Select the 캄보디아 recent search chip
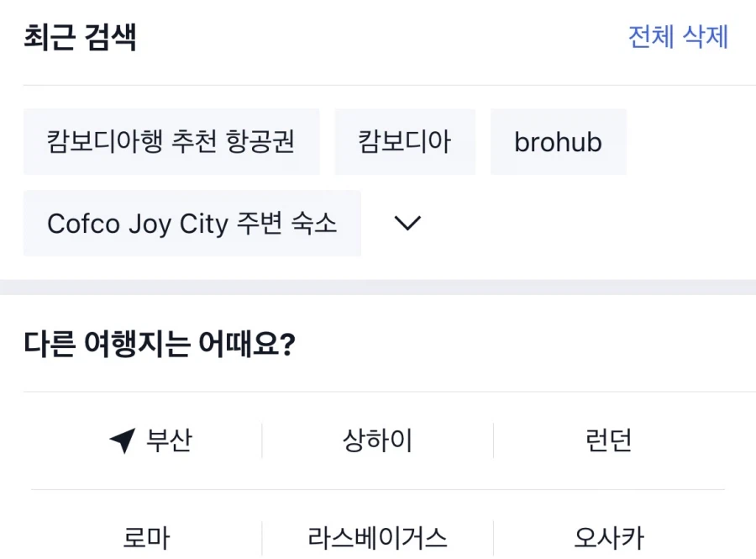Image resolution: width=756 pixels, height=559 pixels. (x=405, y=141)
